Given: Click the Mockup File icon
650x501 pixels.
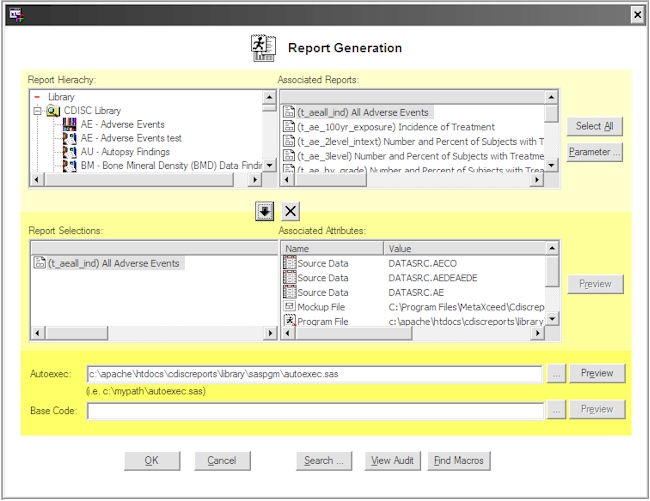Looking at the screenshot, I should (289, 307).
